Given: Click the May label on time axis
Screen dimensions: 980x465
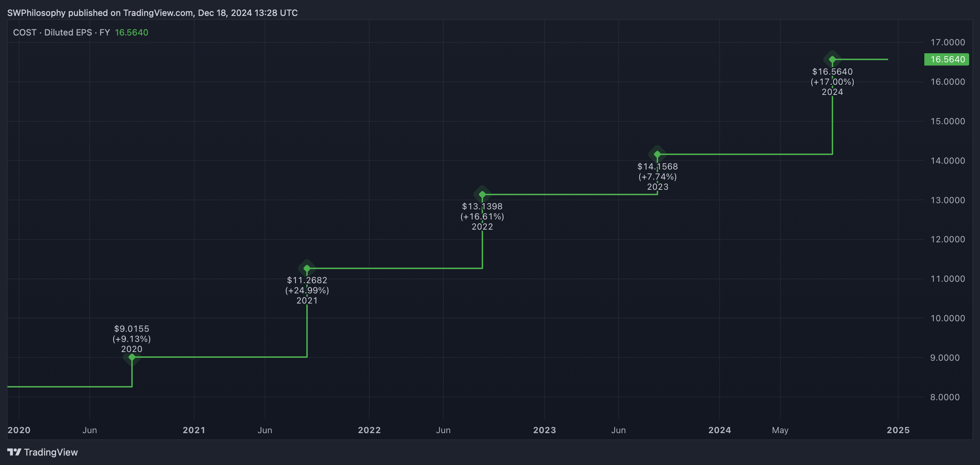Looking at the screenshot, I should (780, 430).
